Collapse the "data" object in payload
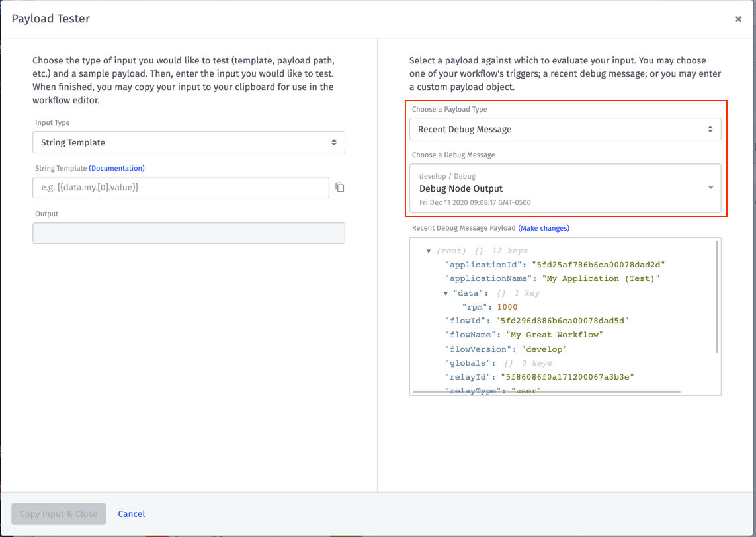756x537 pixels. [446, 293]
